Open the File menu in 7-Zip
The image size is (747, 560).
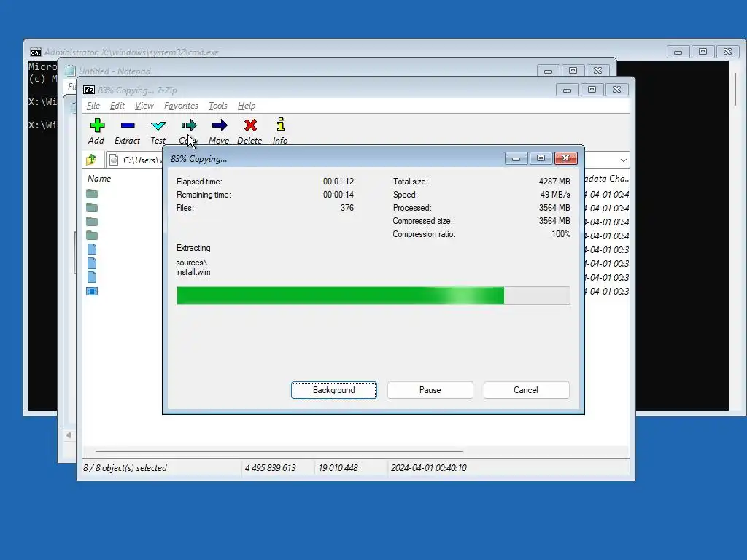coord(93,106)
